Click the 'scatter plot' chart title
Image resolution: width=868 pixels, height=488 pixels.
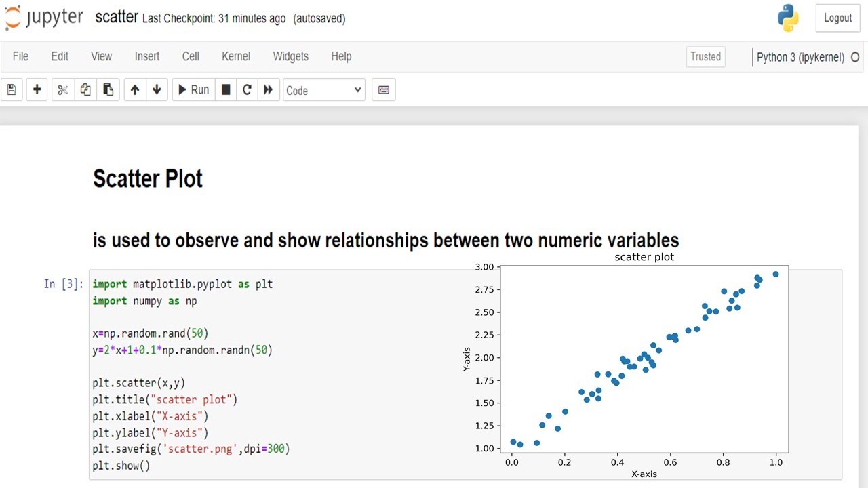click(644, 257)
